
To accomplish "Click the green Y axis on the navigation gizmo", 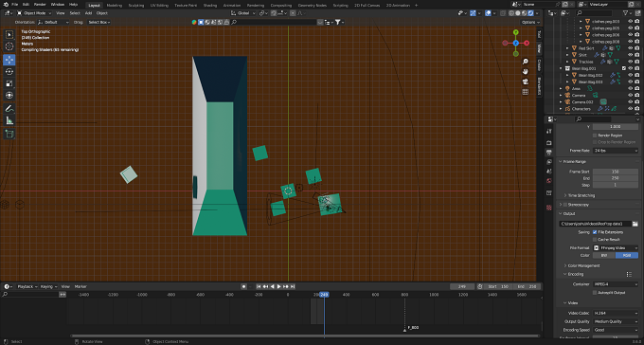I will click(516, 32).
